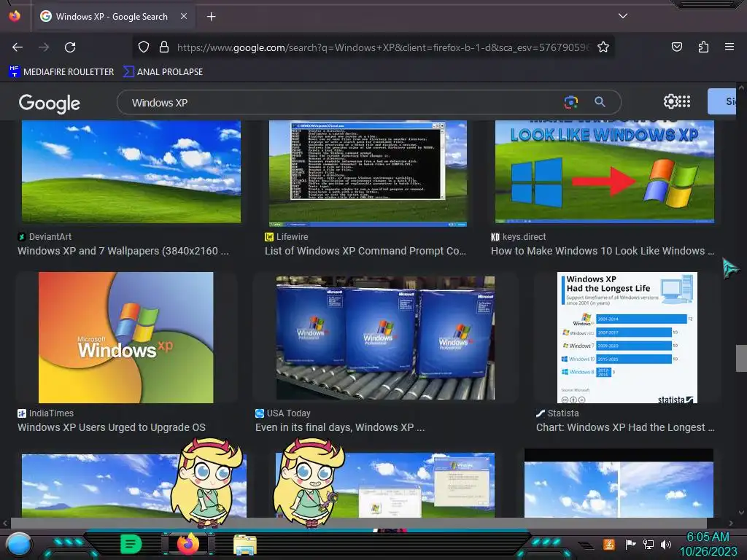
Task: Open DeviantArt Bliss wallpaper thumbnail
Action: tap(131, 171)
